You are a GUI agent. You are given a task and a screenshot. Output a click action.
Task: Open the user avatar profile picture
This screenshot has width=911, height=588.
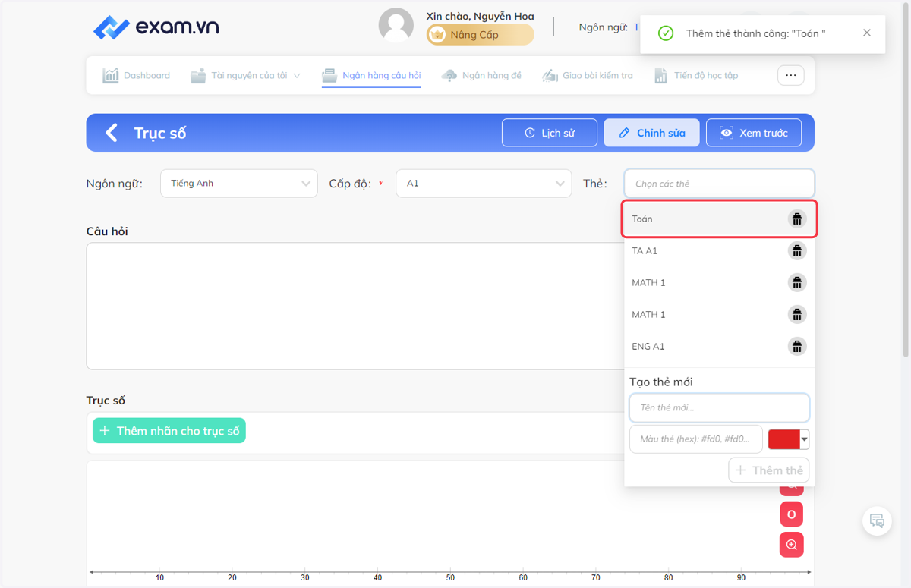(x=396, y=26)
